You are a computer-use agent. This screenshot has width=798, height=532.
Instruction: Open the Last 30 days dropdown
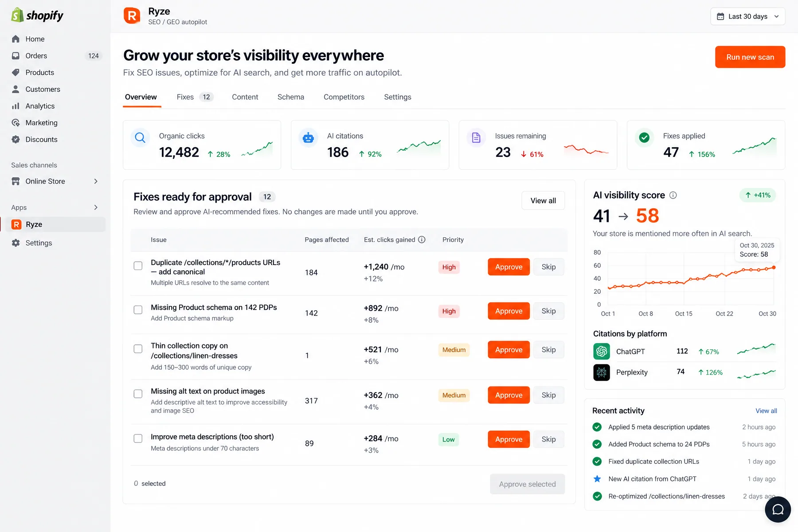(747, 16)
